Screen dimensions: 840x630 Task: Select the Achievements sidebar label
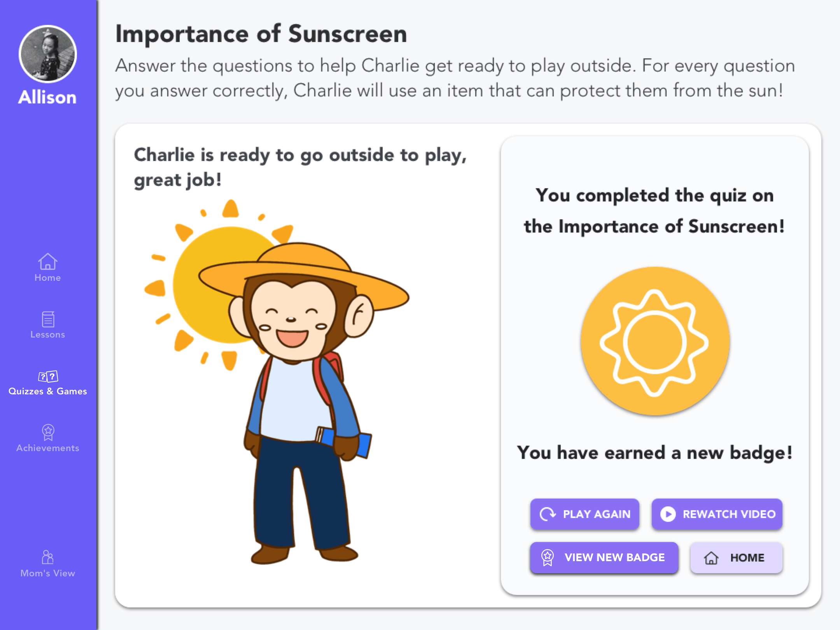pyautogui.click(x=48, y=448)
